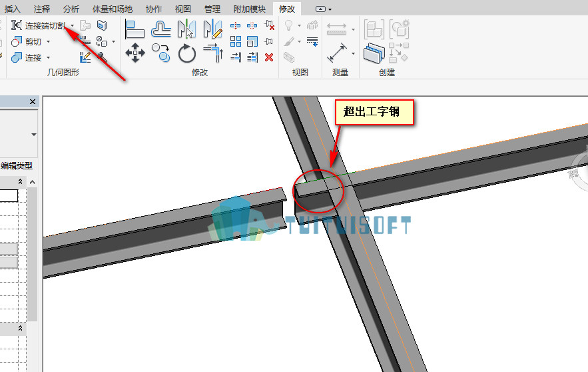Select Mirror - Draw Axis tool
The width and height of the screenshot is (588, 372).
pyautogui.click(x=212, y=29)
